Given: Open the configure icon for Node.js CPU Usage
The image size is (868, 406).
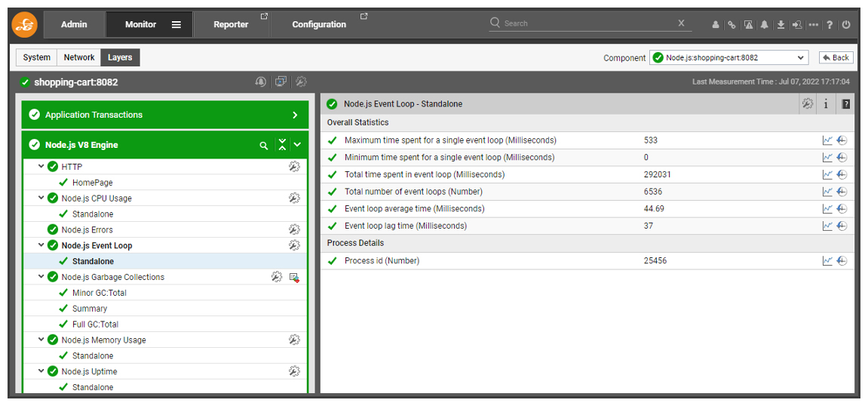Looking at the screenshot, I should tap(295, 198).
